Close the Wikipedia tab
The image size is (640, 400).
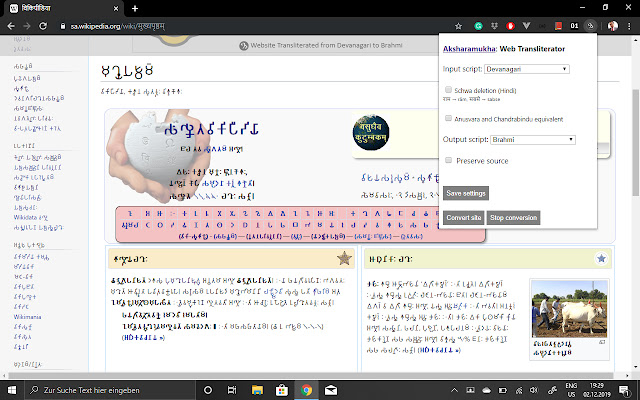tap(116, 8)
